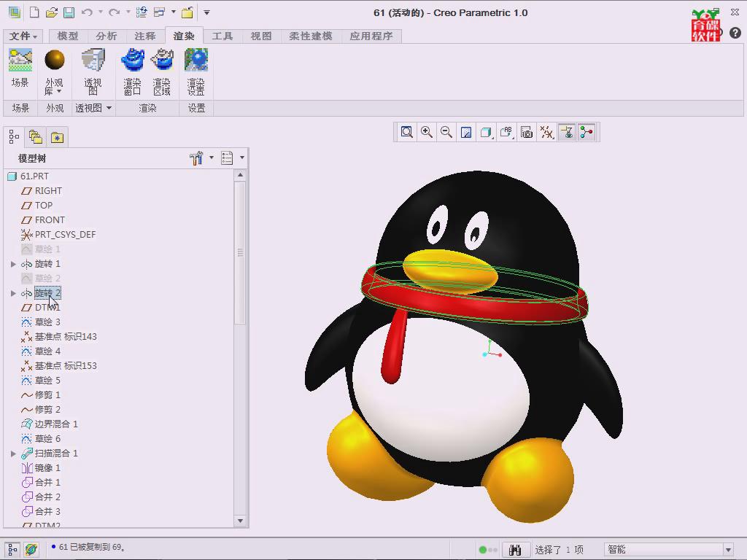The height and width of the screenshot is (560, 747).
Task: Select 基准点 标识143 in tree
Action: tap(66, 337)
